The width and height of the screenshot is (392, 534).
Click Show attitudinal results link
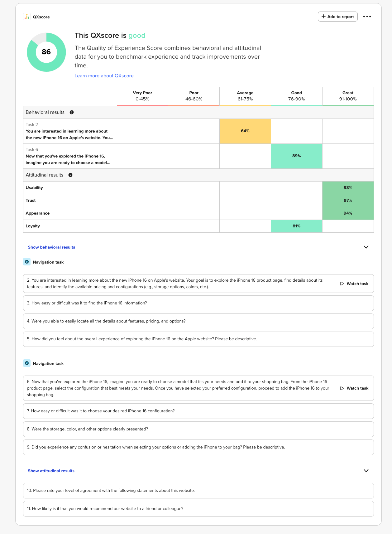[51, 471]
